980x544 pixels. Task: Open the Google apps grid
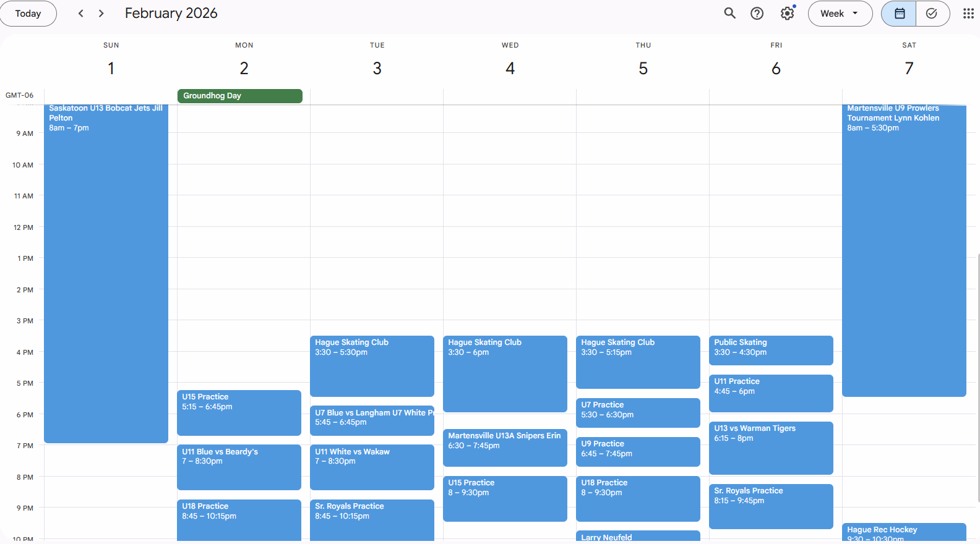pyautogui.click(x=968, y=14)
